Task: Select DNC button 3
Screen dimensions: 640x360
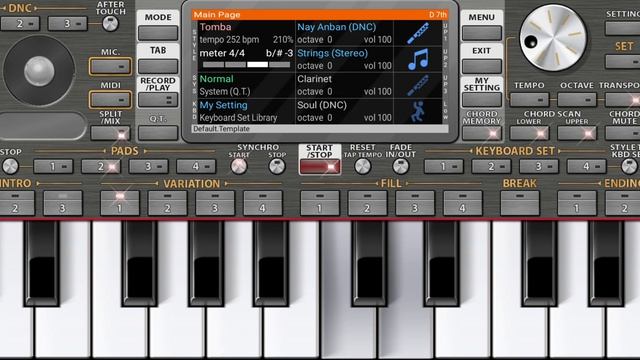Action: click(x=67, y=24)
